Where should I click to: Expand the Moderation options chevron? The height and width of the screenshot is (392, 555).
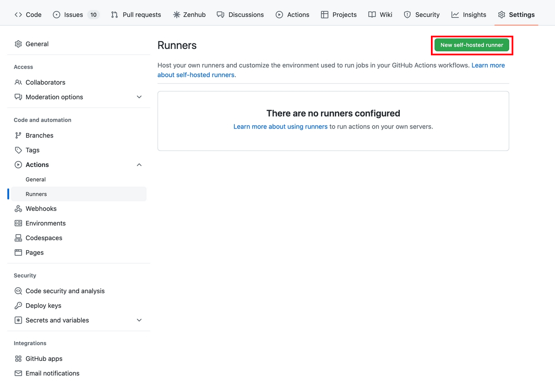tap(139, 97)
